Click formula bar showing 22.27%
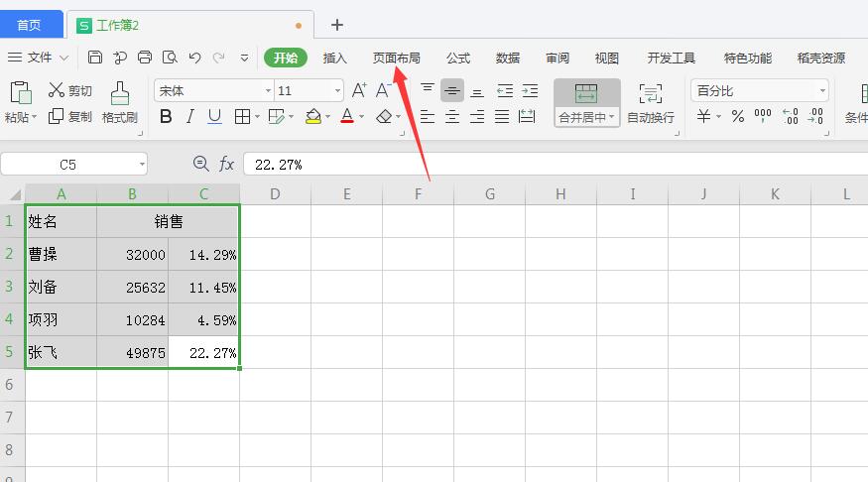The width and height of the screenshot is (868, 482). tap(556, 165)
